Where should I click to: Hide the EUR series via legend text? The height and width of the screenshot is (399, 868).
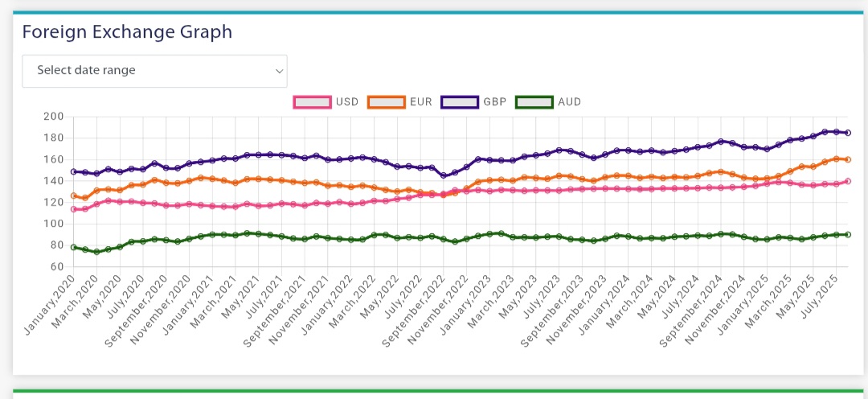pyautogui.click(x=420, y=102)
